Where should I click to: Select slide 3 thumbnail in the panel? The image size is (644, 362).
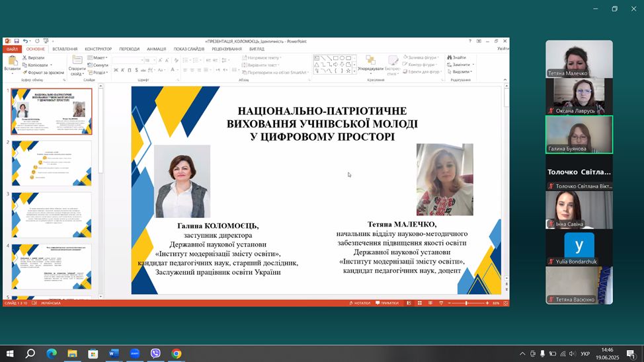tap(52, 214)
